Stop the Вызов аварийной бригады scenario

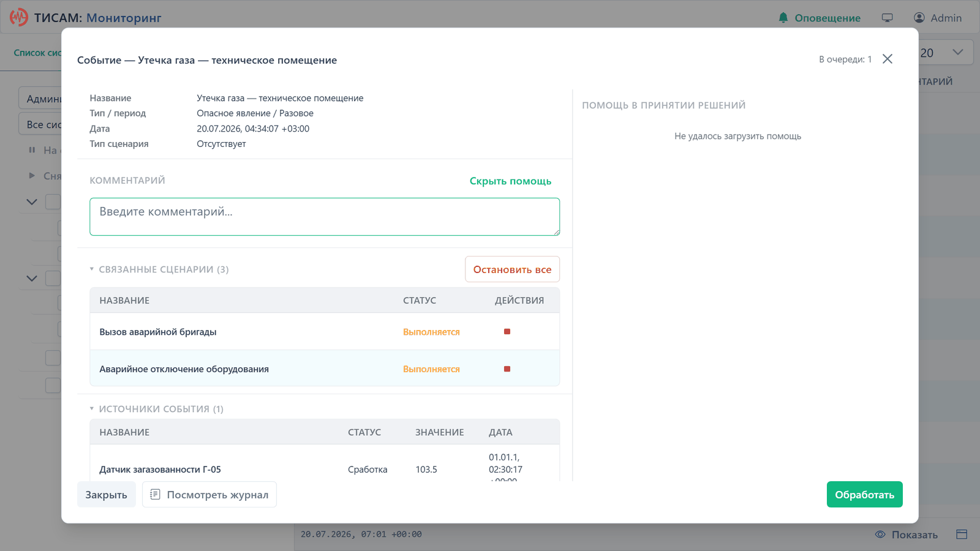(507, 332)
